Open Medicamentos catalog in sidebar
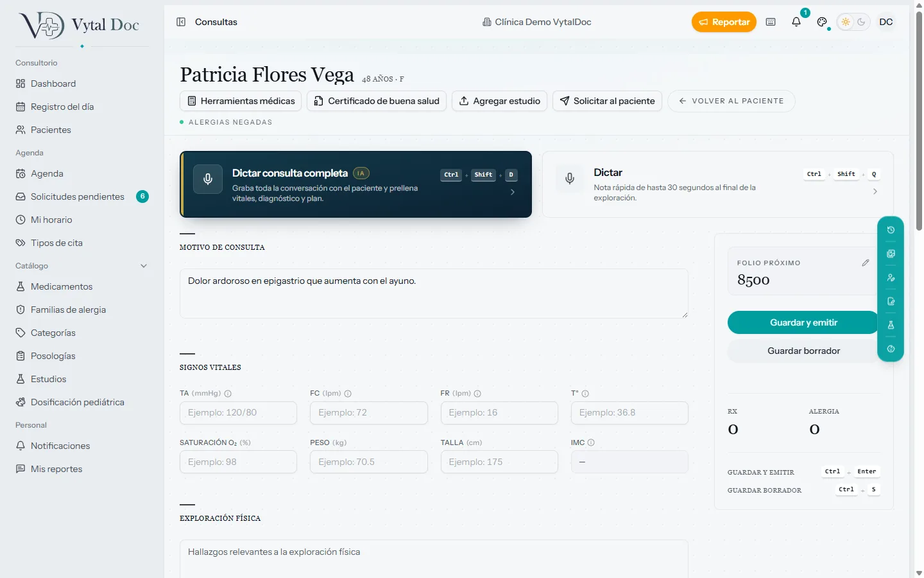This screenshot has height=578, width=924. click(82, 286)
